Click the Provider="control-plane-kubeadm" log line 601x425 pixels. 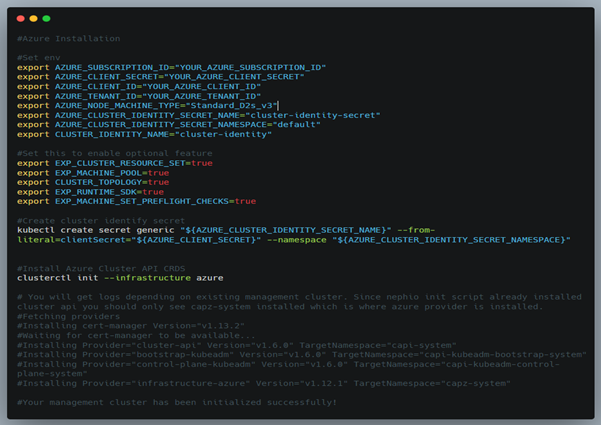288,369
